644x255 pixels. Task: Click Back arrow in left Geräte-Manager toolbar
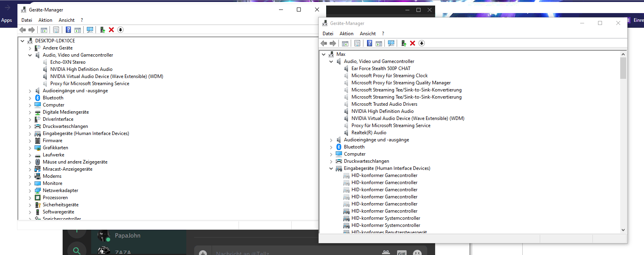(x=23, y=30)
